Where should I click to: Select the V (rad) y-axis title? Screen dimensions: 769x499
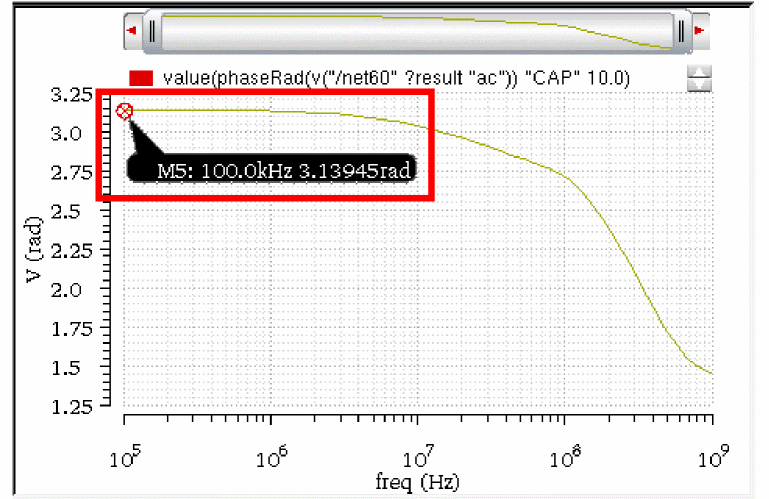34,249
